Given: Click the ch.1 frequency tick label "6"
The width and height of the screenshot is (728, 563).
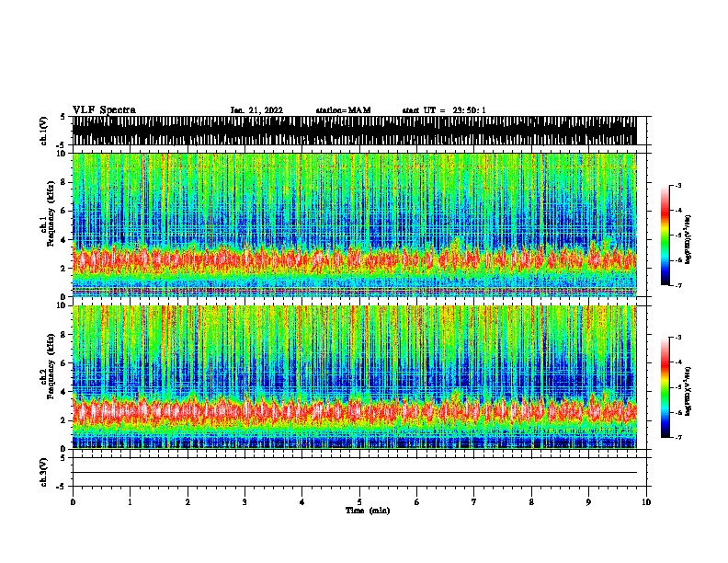Looking at the screenshot, I should coord(63,211).
